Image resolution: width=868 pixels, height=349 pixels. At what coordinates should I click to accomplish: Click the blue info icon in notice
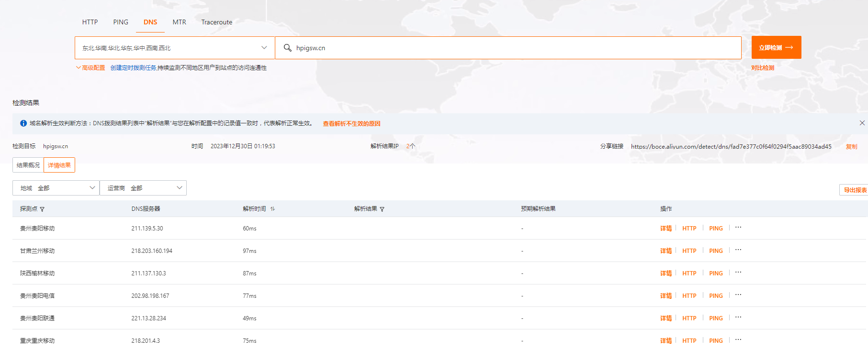click(23, 123)
